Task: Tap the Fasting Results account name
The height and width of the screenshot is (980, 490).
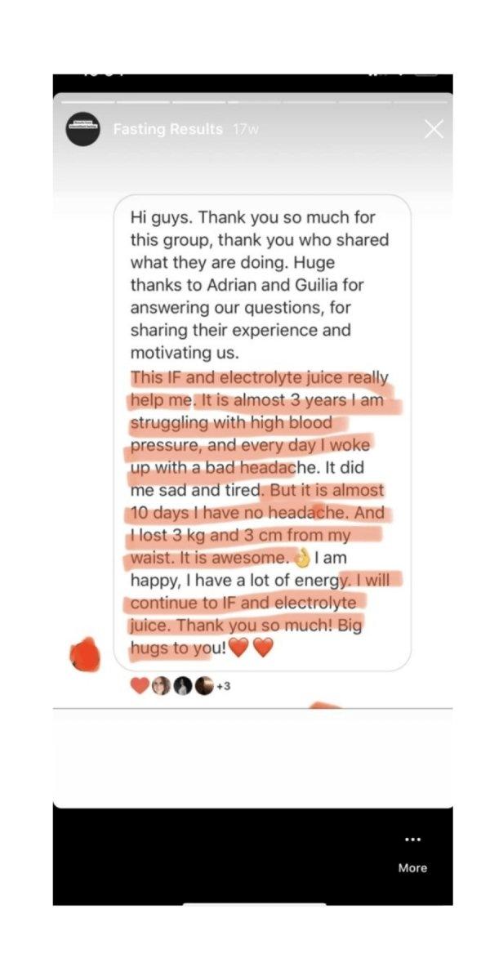Action: coord(167,129)
